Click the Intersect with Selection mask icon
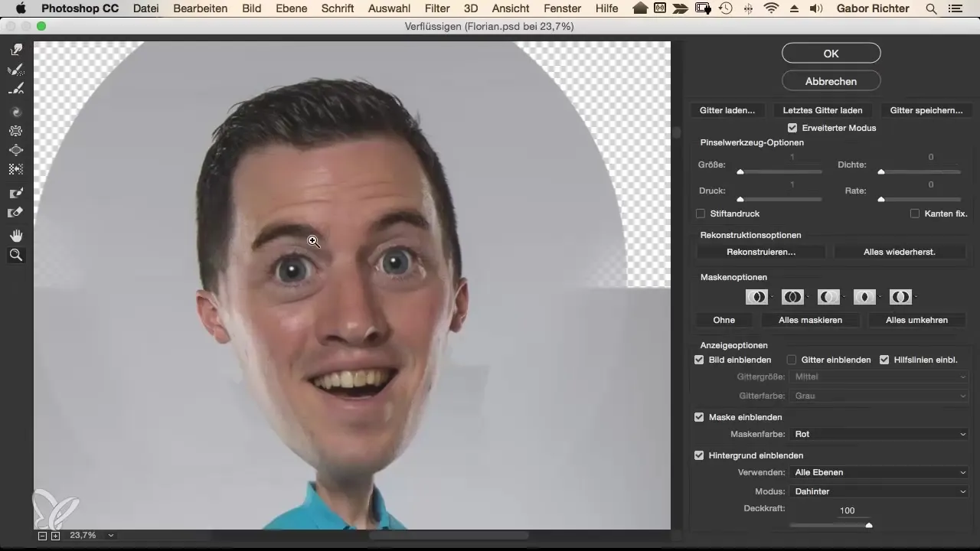This screenshot has height=551, width=980. point(864,296)
